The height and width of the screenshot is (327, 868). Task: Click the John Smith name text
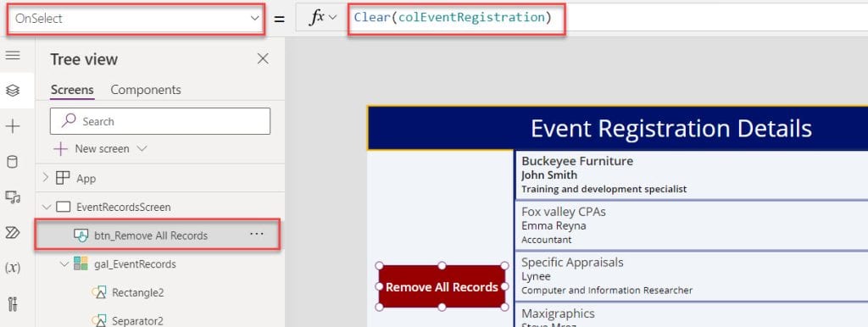pyautogui.click(x=549, y=175)
